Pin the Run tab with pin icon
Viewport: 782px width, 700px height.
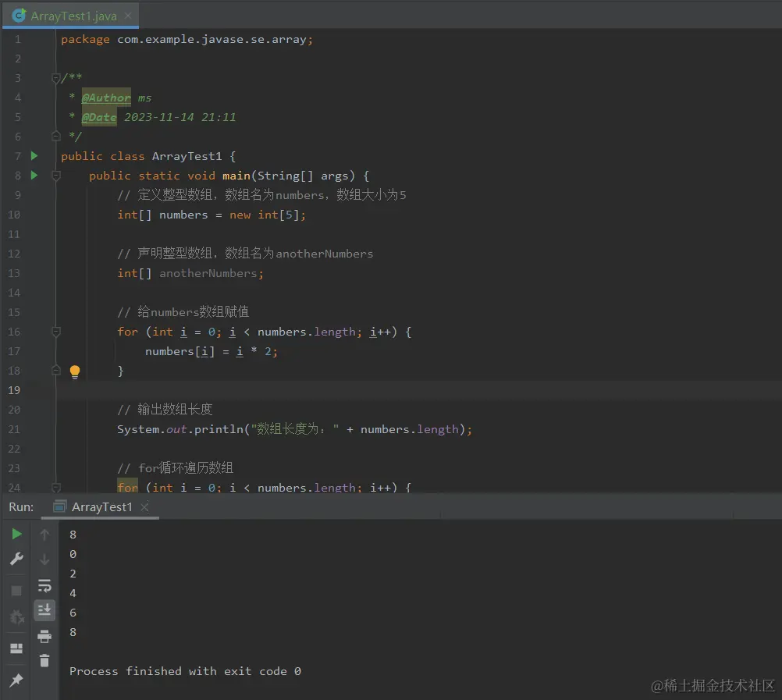point(16,680)
